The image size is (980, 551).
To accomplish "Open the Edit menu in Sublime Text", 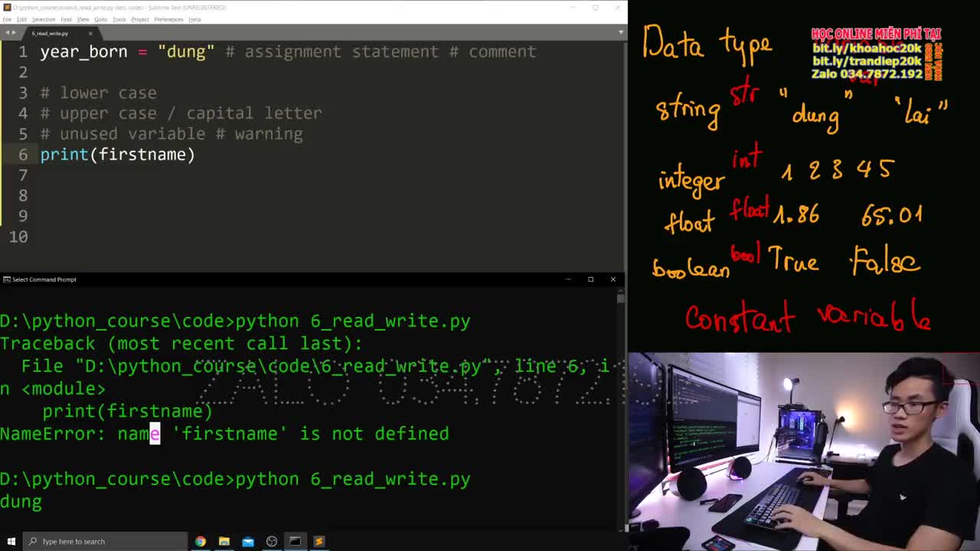I will coord(21,19).
